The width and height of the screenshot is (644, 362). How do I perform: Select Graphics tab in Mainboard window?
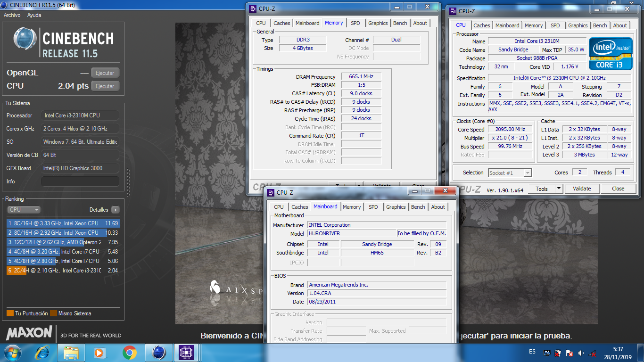(x=396, y=207)
